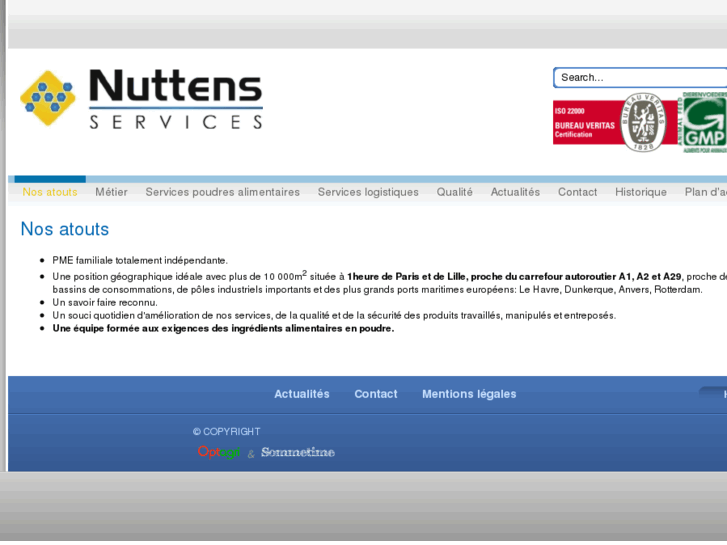Click the footer Actualités link
This screenshot has height=545, width=727.
pyautogui.click(x=302, y=394)
